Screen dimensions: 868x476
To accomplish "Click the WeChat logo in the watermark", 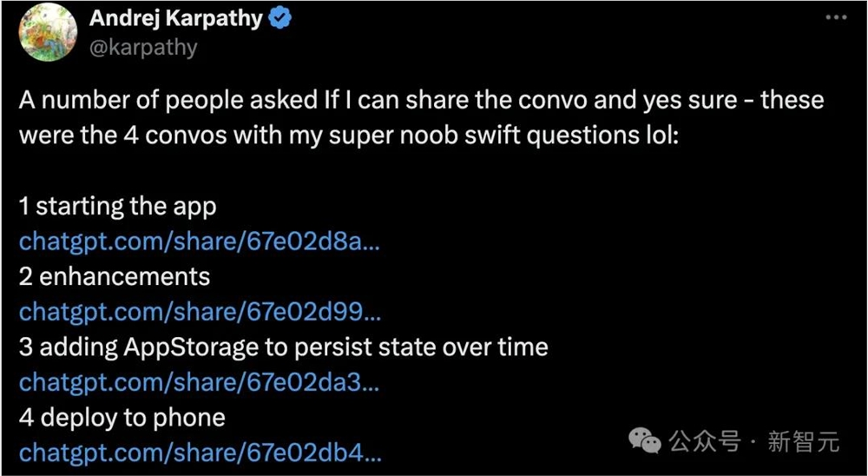I will pos(646,441).
